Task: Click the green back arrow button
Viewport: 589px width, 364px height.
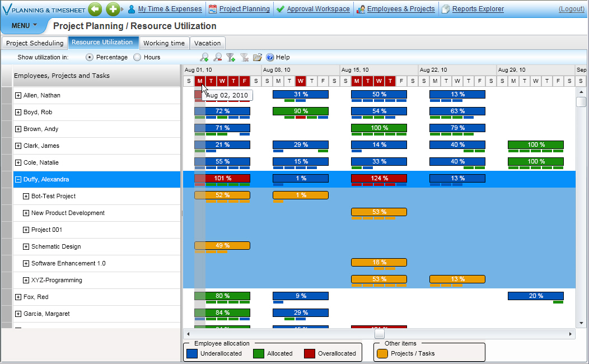Action: (95, 9)
